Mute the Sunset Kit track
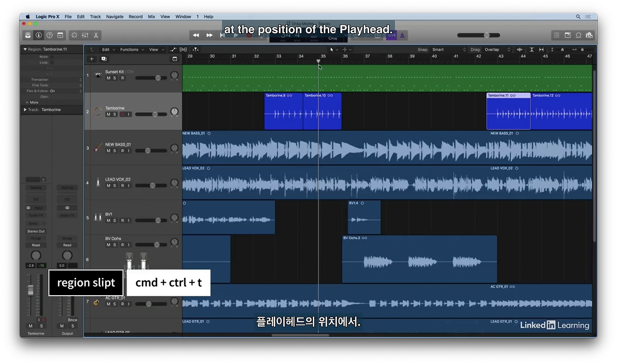This screenshot has width=617, height=364. [x=108, y=78]
